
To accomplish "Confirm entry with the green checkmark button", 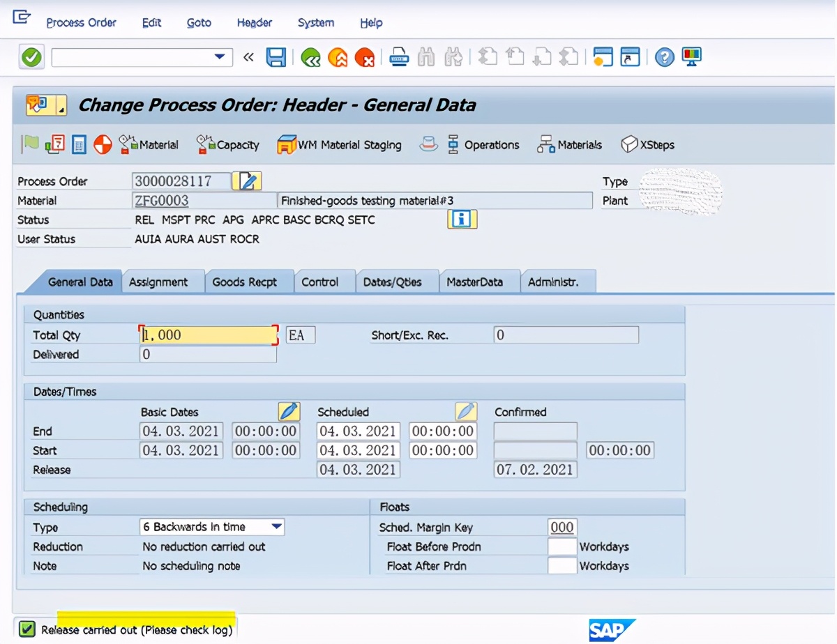I will [x=31, y=57].
